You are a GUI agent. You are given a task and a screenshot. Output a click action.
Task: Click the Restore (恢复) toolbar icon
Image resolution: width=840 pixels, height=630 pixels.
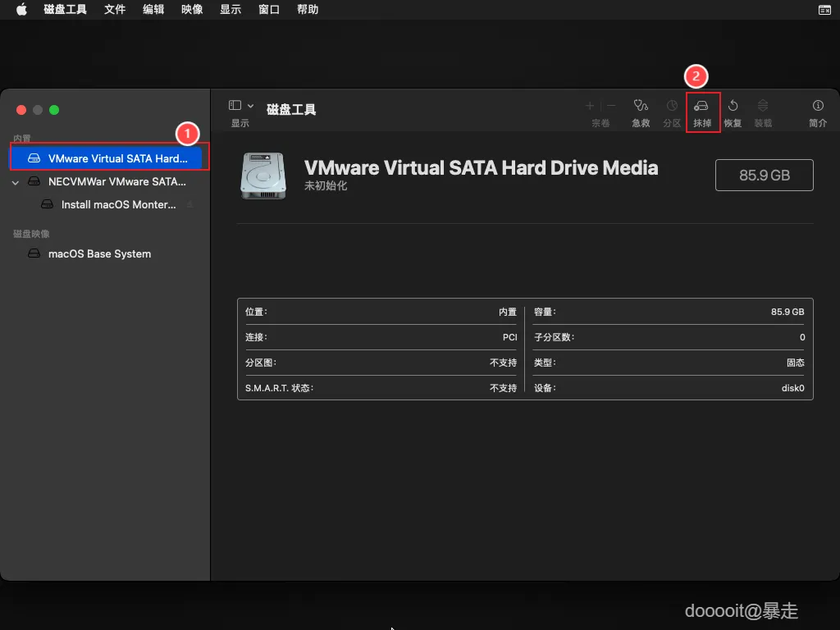[x=733, y=106]
